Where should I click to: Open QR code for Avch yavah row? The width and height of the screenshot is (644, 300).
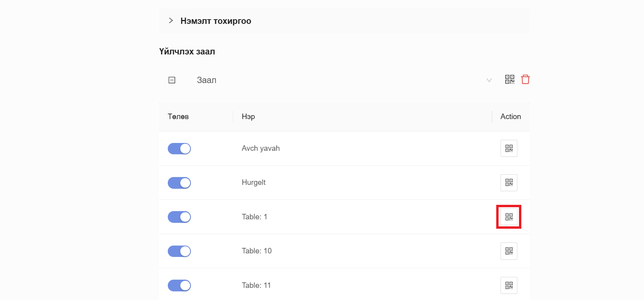click(x=509, y=148)
